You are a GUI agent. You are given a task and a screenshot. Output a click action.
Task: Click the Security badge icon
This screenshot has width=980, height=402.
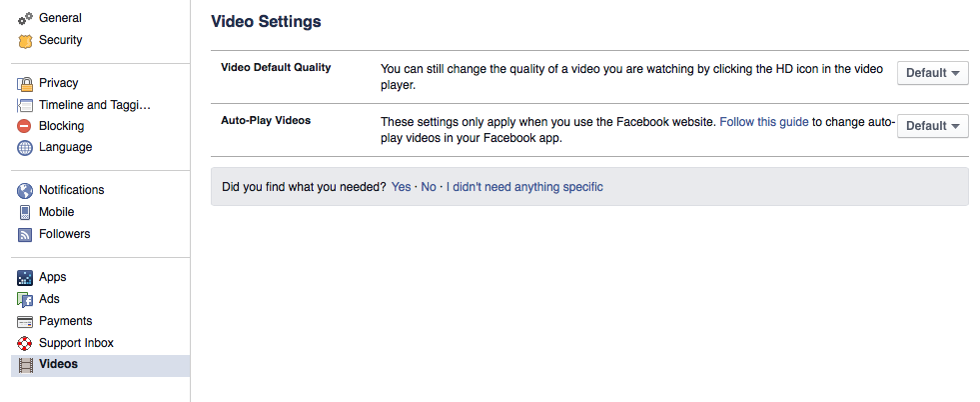click(x=25, y=41)
